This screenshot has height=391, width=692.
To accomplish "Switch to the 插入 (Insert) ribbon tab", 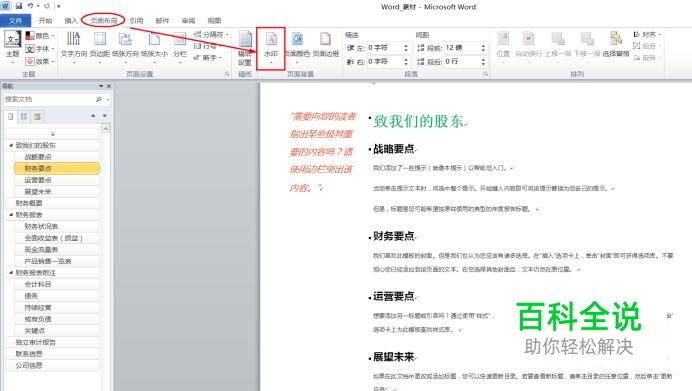I will (x=71, y=20).
